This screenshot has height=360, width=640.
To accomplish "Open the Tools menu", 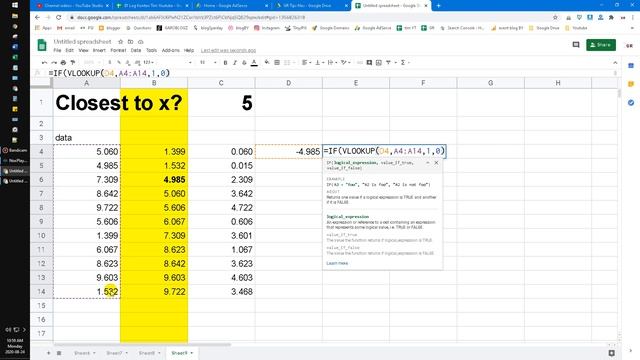I will point(151,50).
